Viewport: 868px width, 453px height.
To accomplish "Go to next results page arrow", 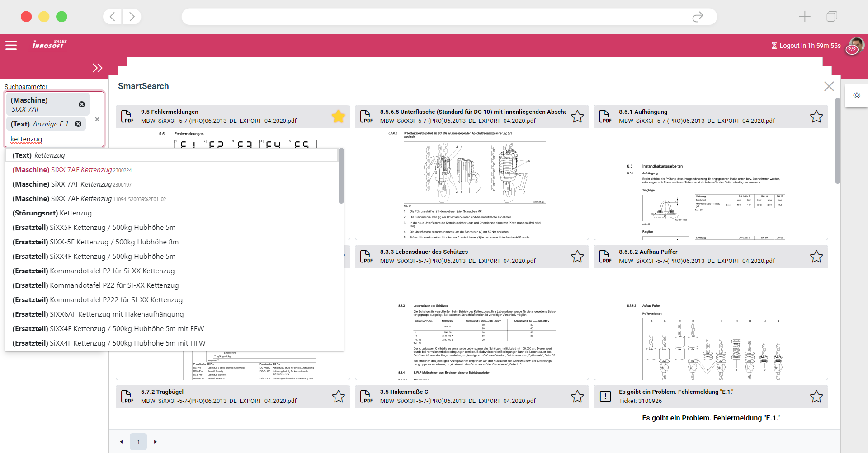I will click(x=155, y=442).
